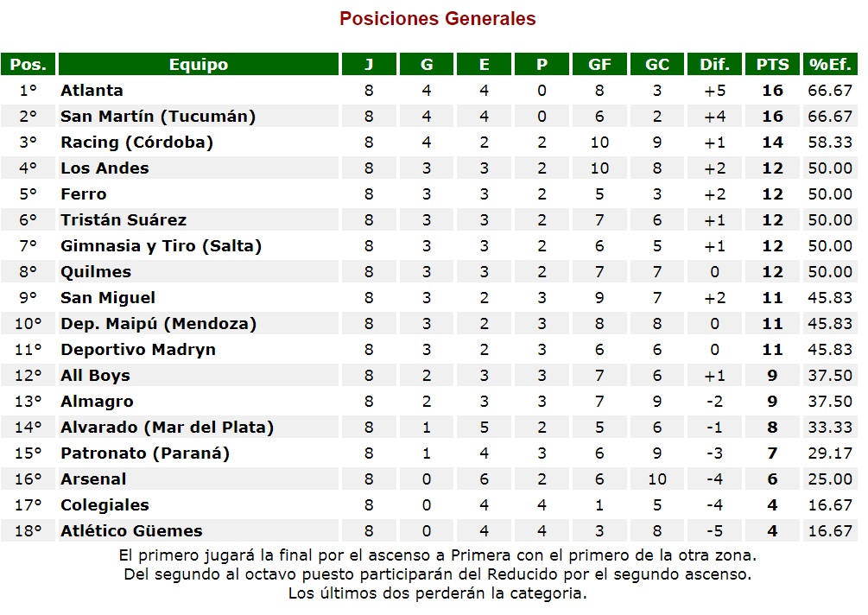The height and width of the screenshot is (615, 868).
Task: Click Dep. Maipú (Mendoza) team name
Action: (158, 324)
